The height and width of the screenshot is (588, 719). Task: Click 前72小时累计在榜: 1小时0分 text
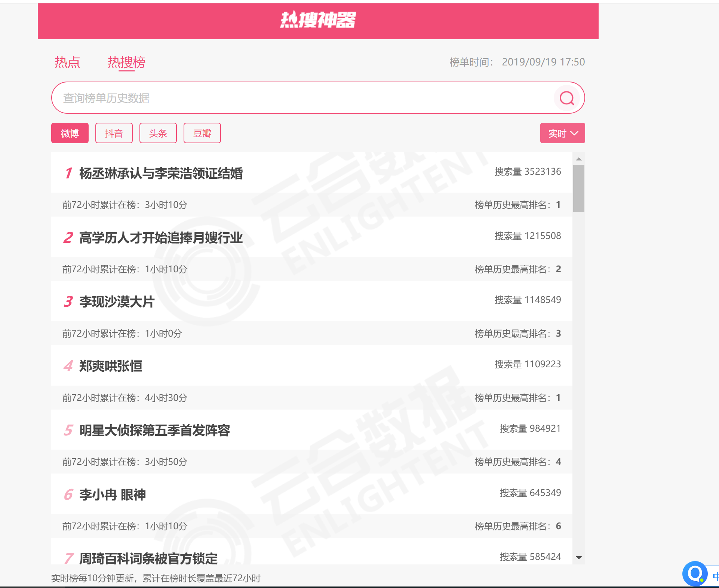point(122,334)
